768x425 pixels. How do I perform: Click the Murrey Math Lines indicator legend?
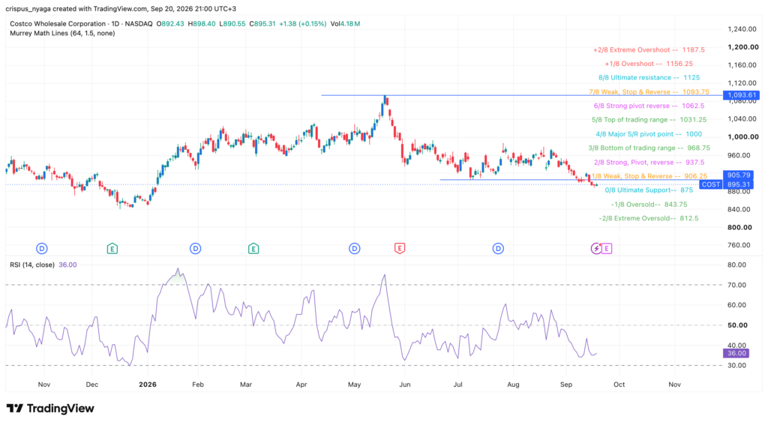coord(62,33)
